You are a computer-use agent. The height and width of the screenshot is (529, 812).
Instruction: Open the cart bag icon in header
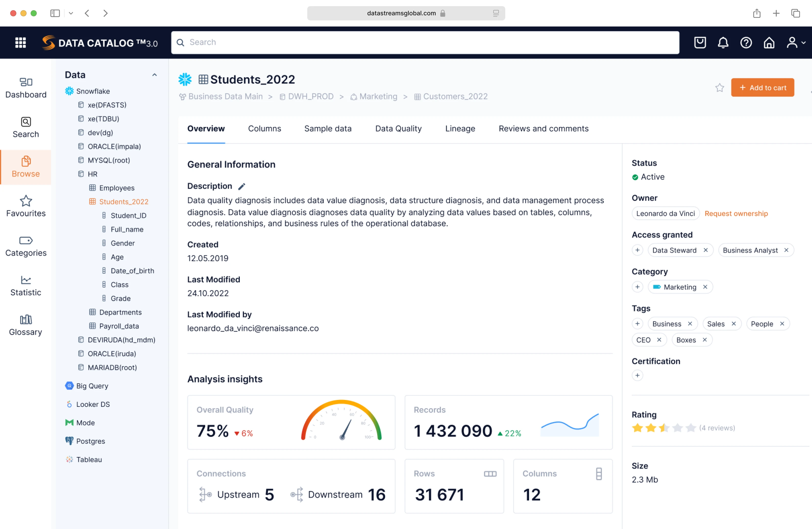[700, 43]
